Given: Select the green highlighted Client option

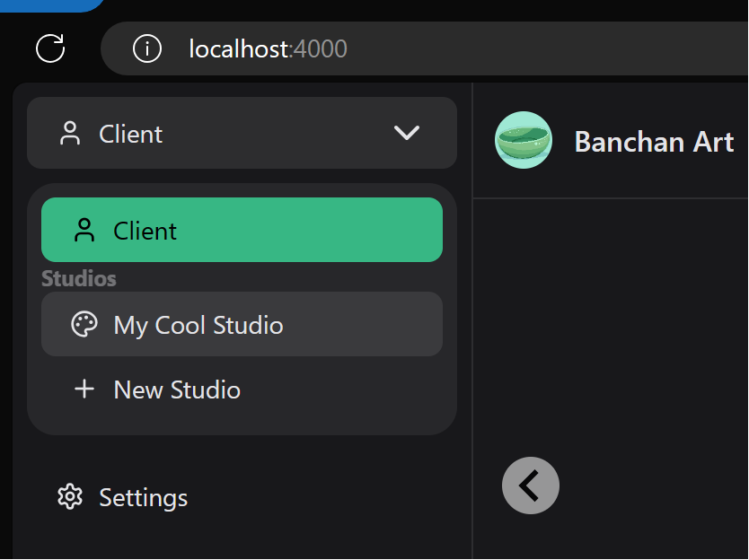Looking at the screenshot, I should [242, 230].
